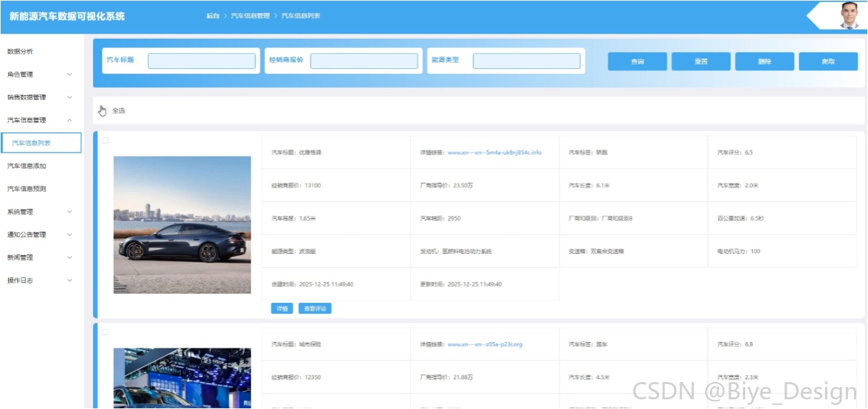
Task: Click the 经销商报价: 13100 cell
Action: point(336,186)
